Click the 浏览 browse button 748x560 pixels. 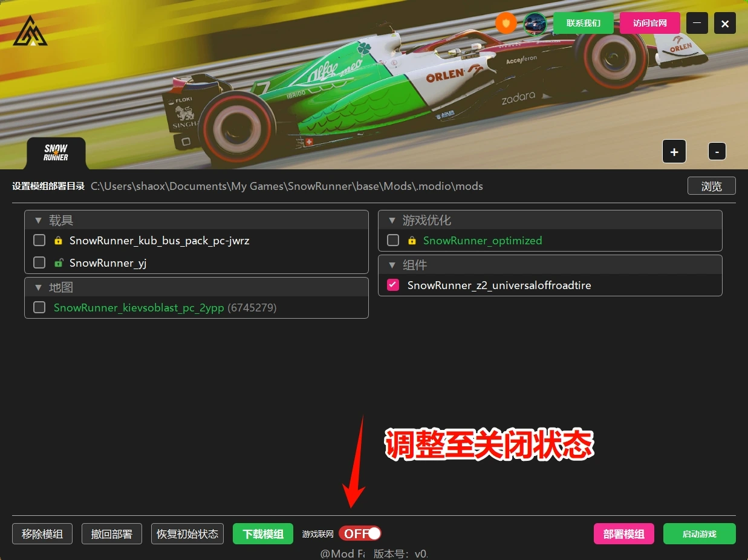[711, 186]
